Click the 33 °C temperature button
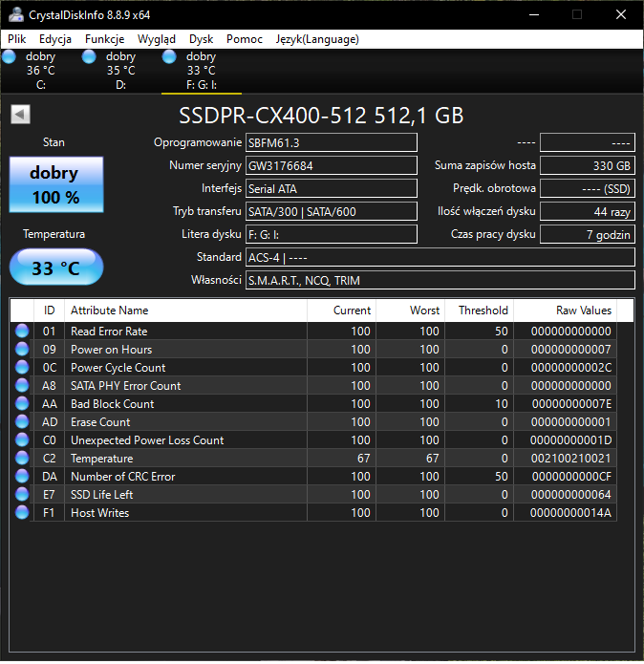This screenshot has width=644, height=664. [56, 267]
